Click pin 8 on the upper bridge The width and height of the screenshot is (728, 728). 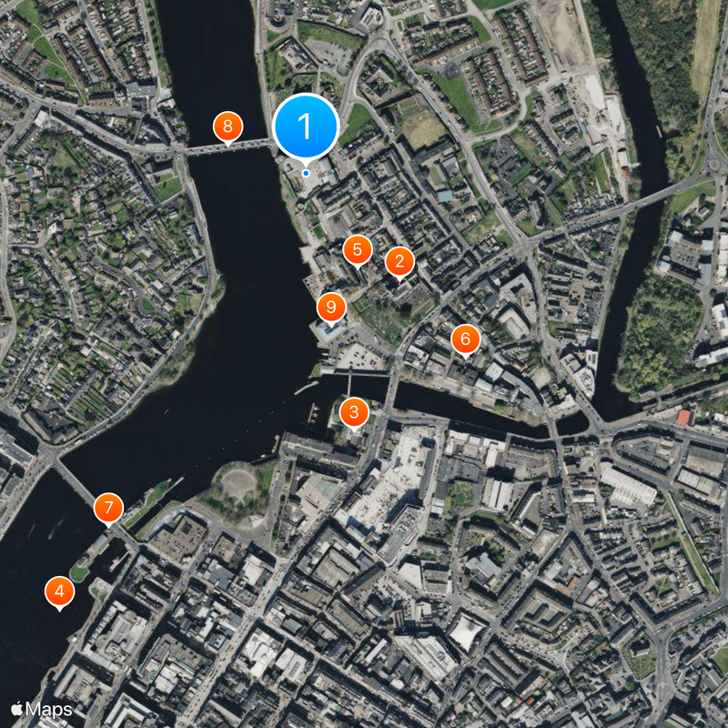(x=227, y=126)
